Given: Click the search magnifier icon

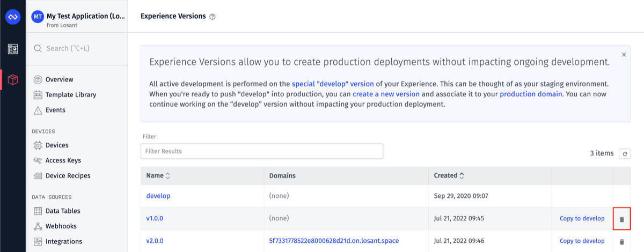Looking at the screenshot, I should pos(38,48).
